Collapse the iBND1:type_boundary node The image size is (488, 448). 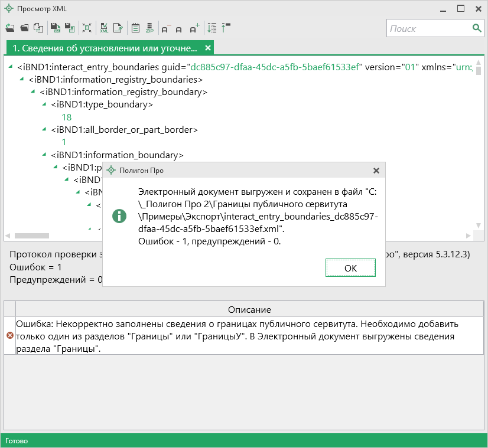[44, 104]
